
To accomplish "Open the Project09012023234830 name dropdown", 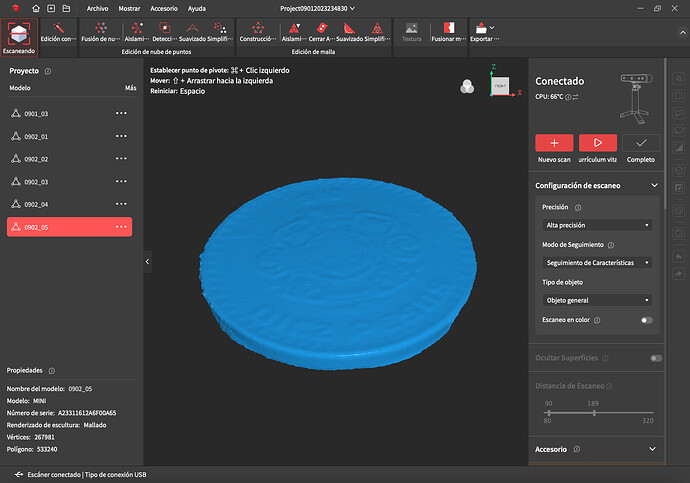I will [x=318, y=8].
